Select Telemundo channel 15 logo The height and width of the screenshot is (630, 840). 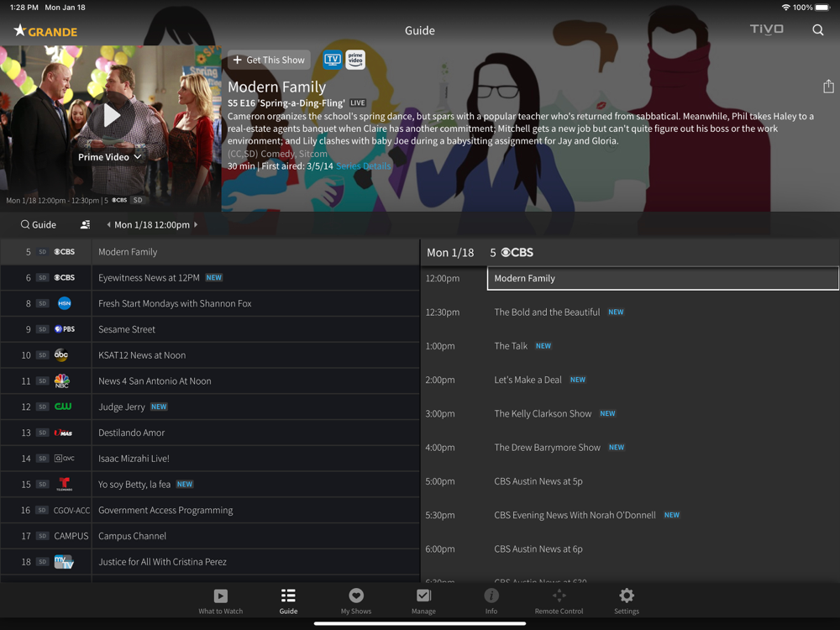pos(65,484)
